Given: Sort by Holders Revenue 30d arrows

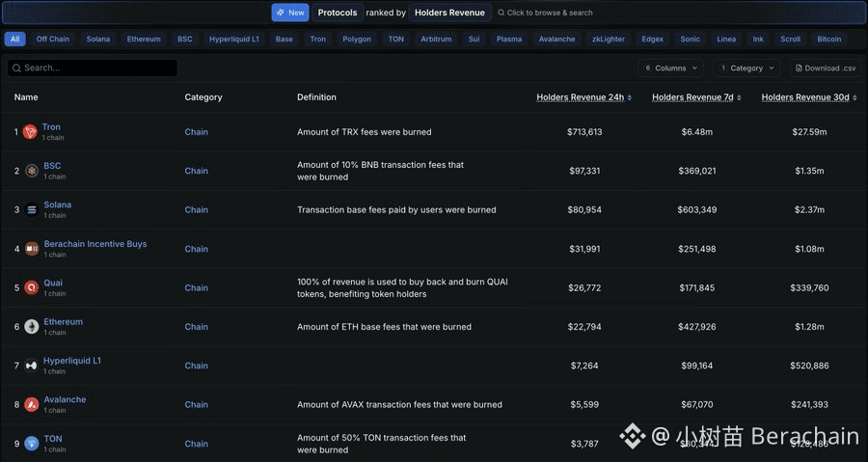Looking at the screenshot, I should point(854,97).
